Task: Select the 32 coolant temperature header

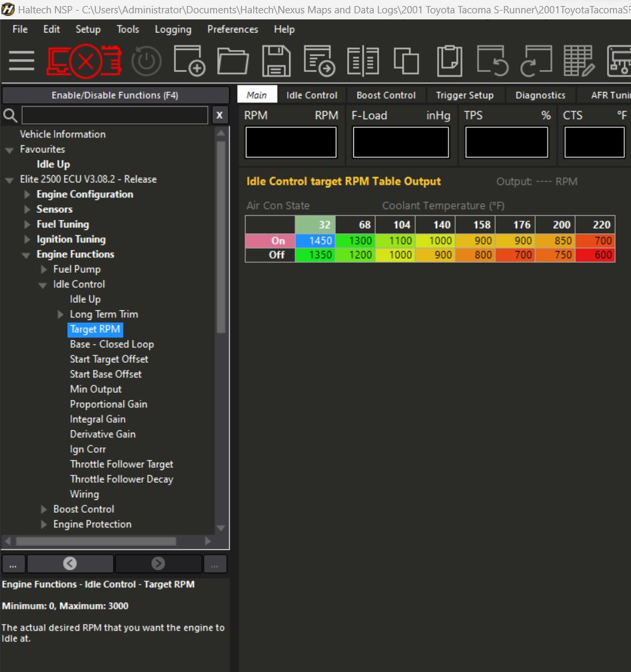Action: (315, 225)
